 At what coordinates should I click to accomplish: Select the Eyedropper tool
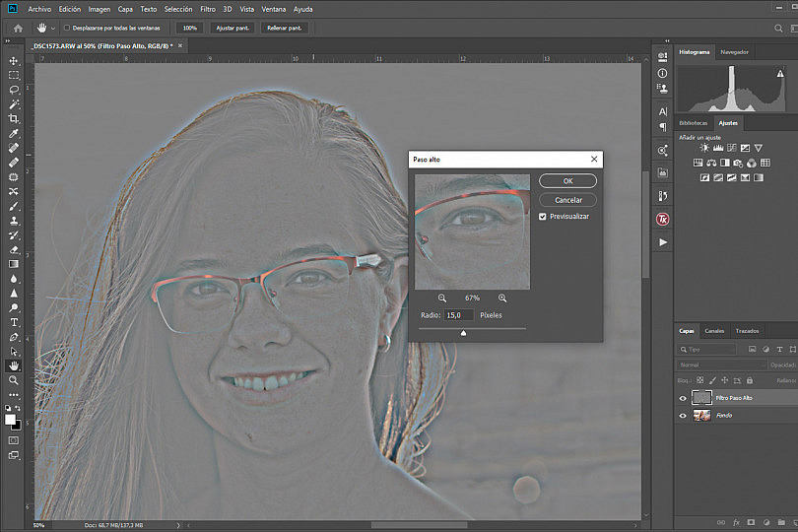14,133
